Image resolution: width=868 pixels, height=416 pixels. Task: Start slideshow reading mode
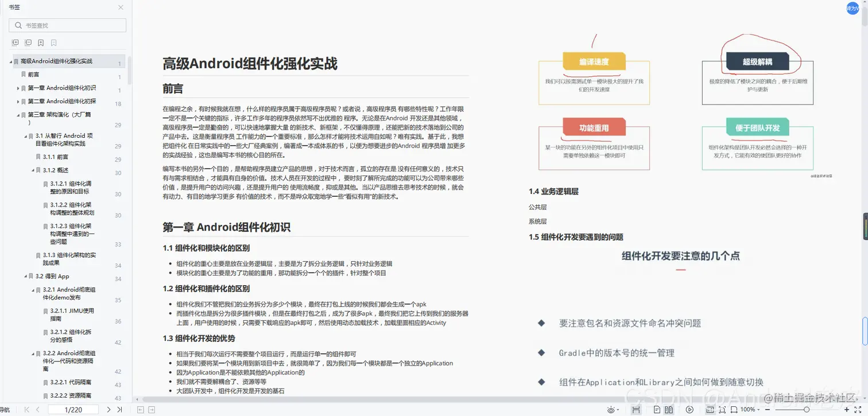tap(689, 409)
